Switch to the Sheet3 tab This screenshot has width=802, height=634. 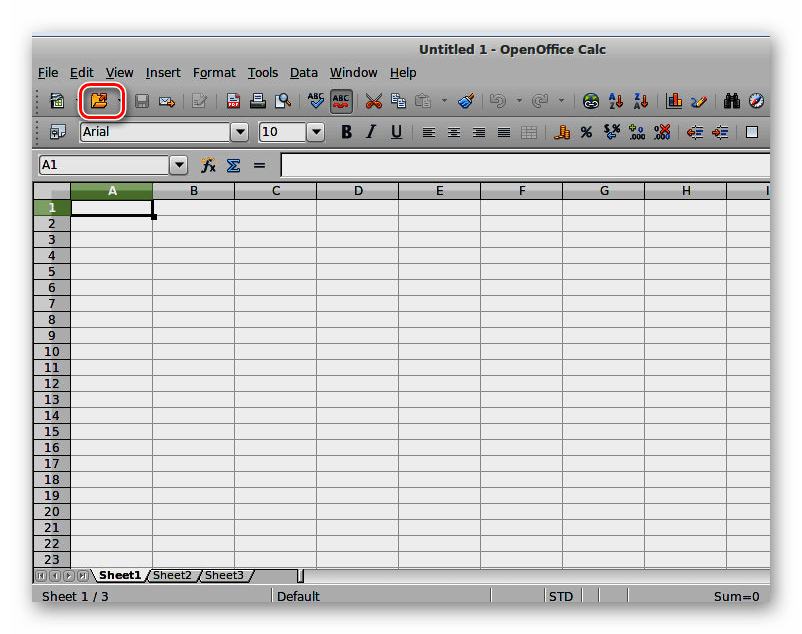tap(224, 575)
